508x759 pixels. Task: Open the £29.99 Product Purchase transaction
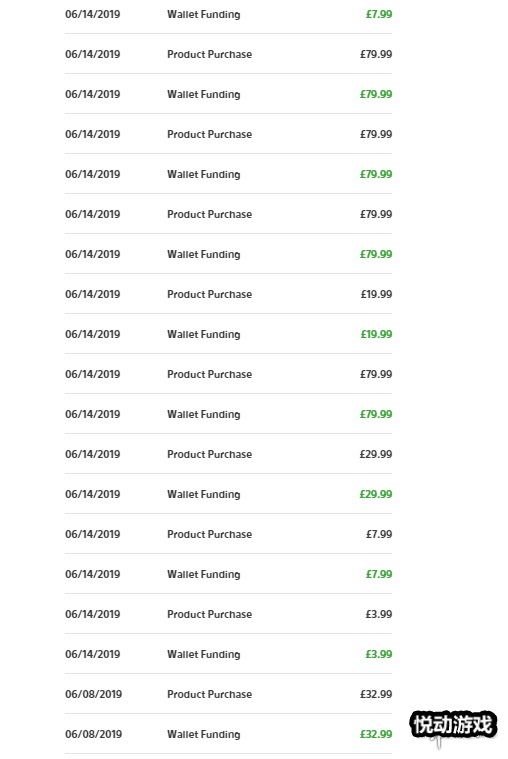228,454
